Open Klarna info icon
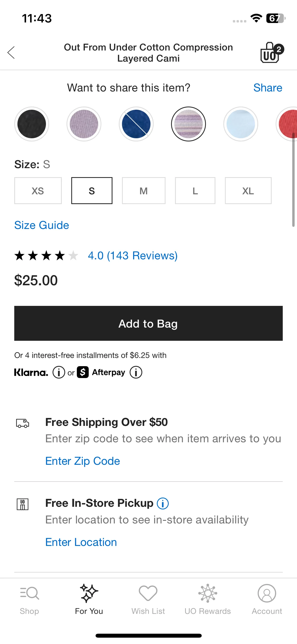 [59, 372]
